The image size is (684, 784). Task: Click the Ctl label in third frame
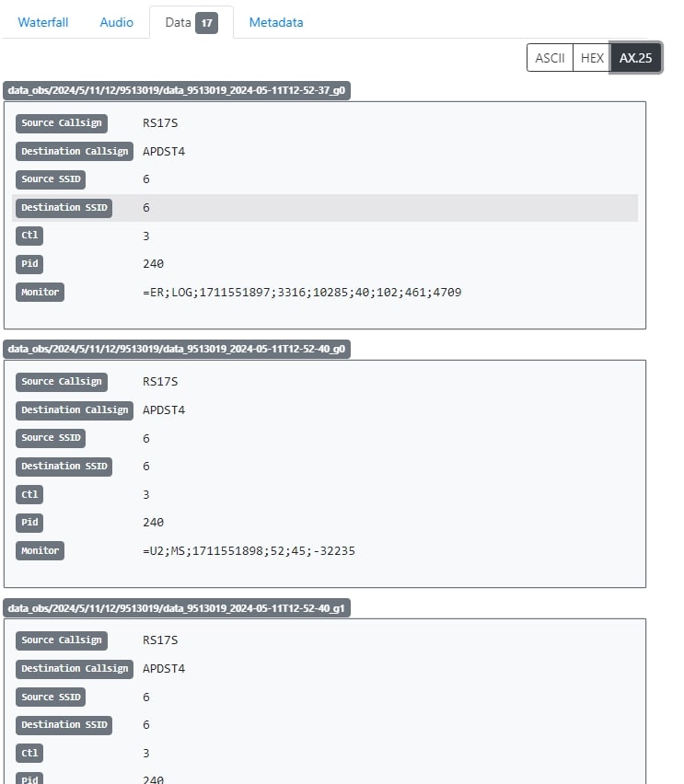coord(29,754)
